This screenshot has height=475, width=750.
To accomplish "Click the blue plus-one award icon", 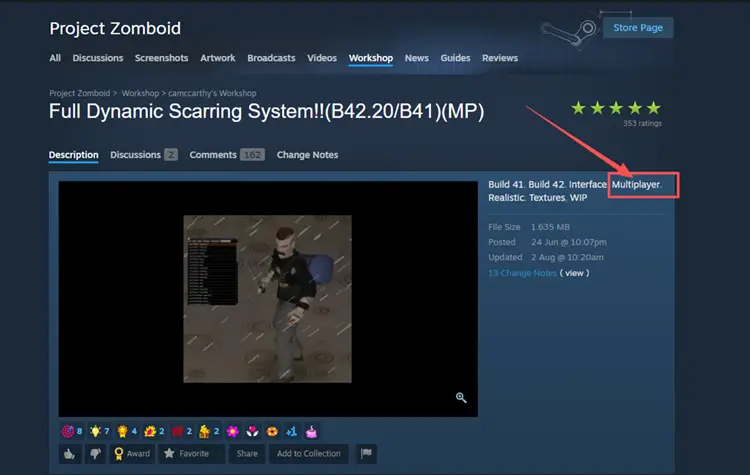I will pos(291,431).
